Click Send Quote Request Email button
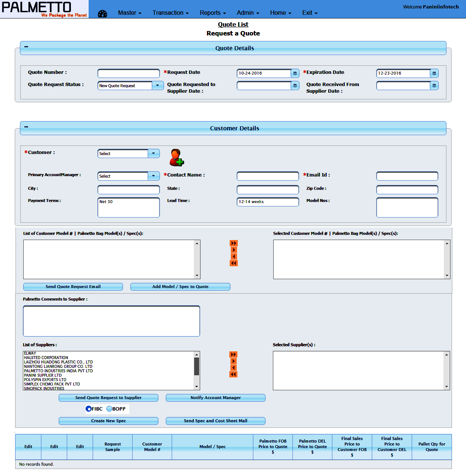Viewport: 466px width, 476px height. [x=73, y=287]
